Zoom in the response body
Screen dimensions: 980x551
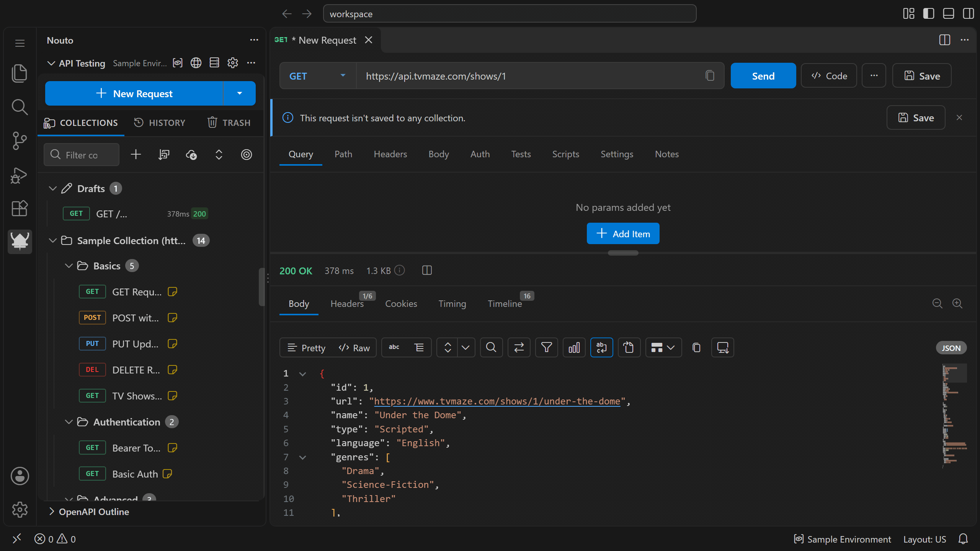[957, 303]
